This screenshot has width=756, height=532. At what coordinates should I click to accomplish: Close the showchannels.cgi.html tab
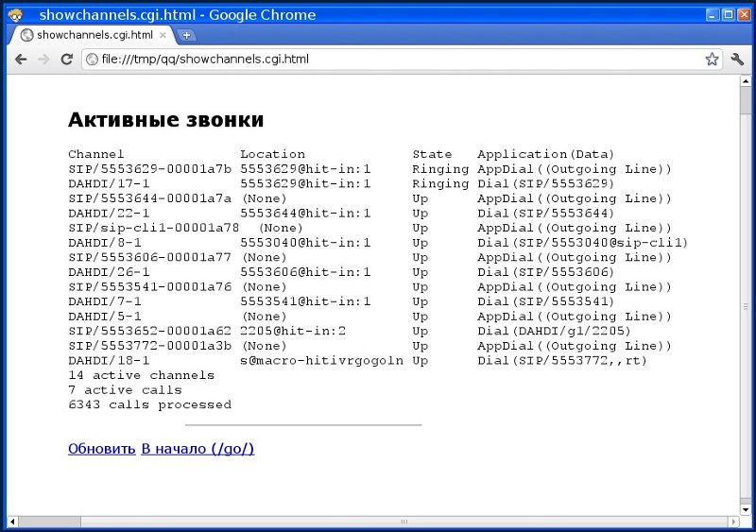(x=163, y=35)
